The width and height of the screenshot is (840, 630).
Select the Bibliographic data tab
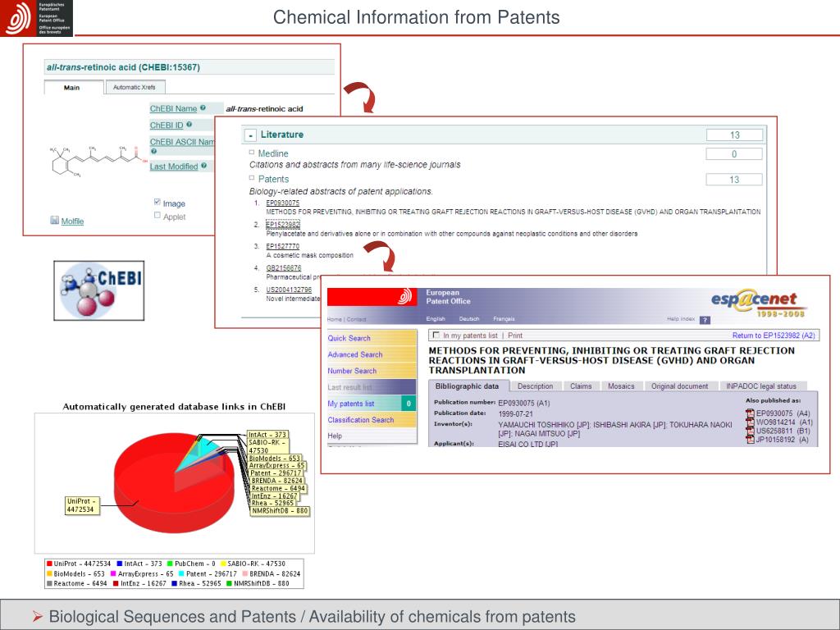point(467,386)
